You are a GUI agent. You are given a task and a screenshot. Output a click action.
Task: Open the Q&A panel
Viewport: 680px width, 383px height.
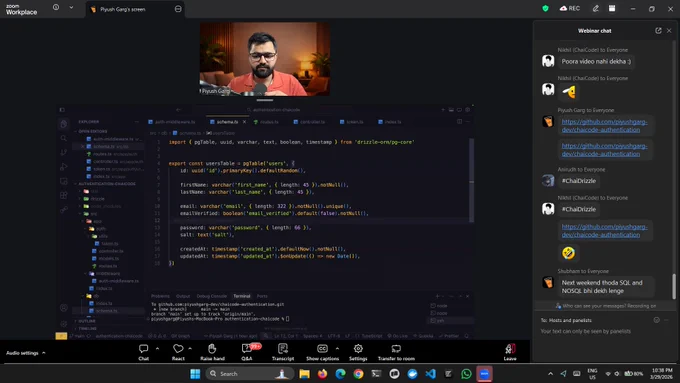tap(247, 352)
